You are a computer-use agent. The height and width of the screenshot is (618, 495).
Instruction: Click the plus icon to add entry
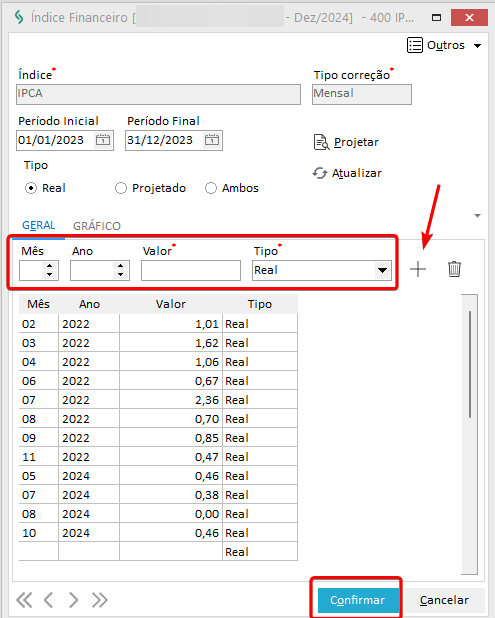pyautogui.click(x=418, y=270)
